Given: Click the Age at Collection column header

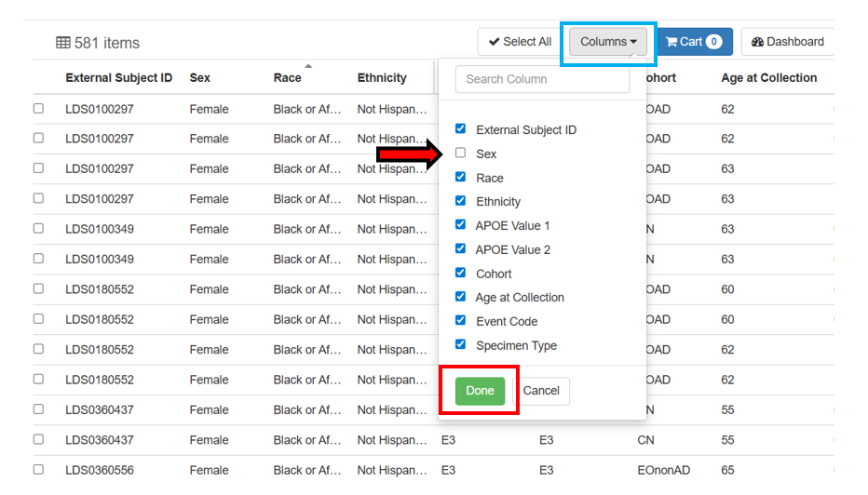Looking at the screenshot, I should [768, 78].
